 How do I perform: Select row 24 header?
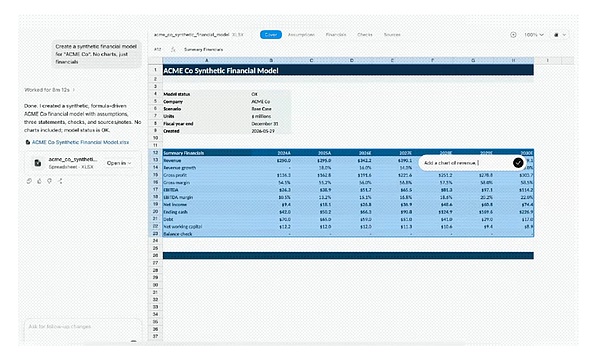tap(155, 241)
